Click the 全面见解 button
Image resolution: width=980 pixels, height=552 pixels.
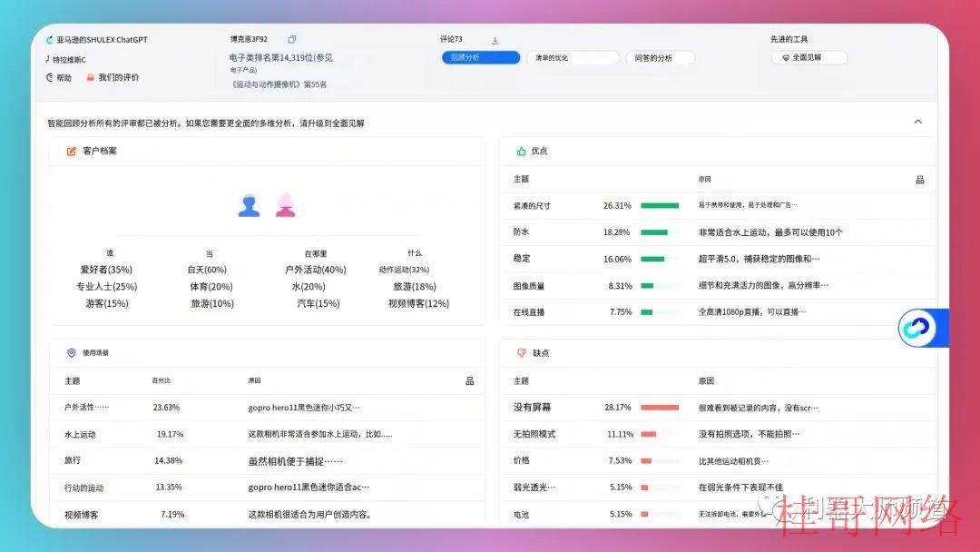(809, 57)
